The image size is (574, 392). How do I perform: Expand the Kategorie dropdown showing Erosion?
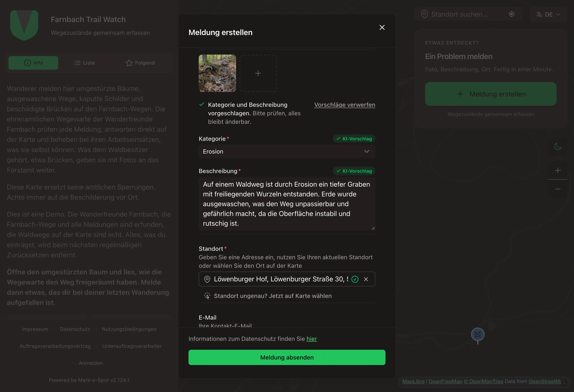coord(287,151)
